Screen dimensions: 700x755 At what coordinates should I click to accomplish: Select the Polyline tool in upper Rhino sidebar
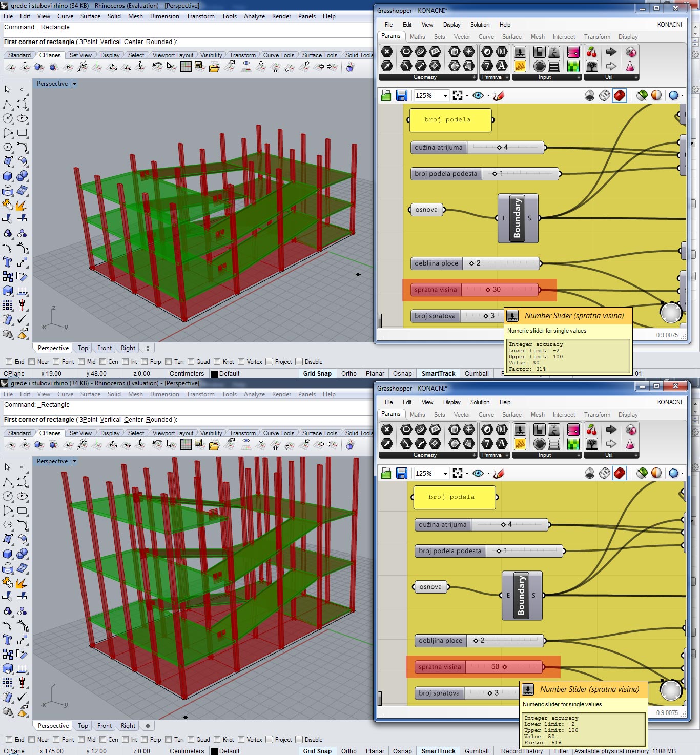pyautogui.click(x=8, y=105)
